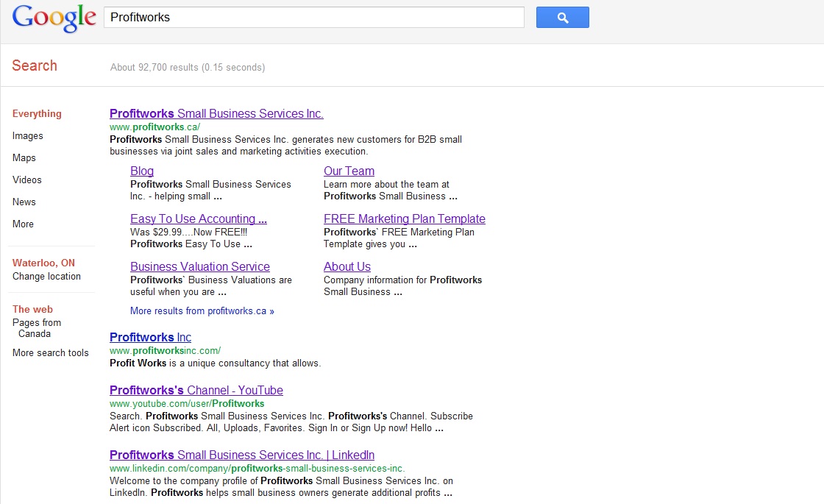Open Videos search results
The image size is (824, 504).
click(26, 180)
